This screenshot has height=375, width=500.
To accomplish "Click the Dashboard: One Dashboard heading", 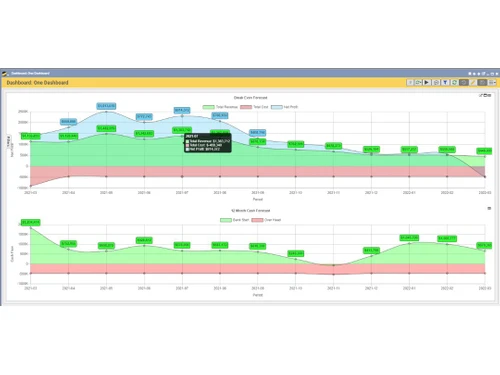I will pos(37,83).
